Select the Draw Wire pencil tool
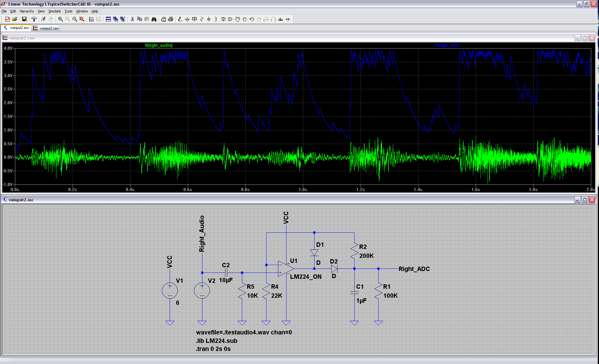Viewport: 599px width, 364px height. coord(180,19)
